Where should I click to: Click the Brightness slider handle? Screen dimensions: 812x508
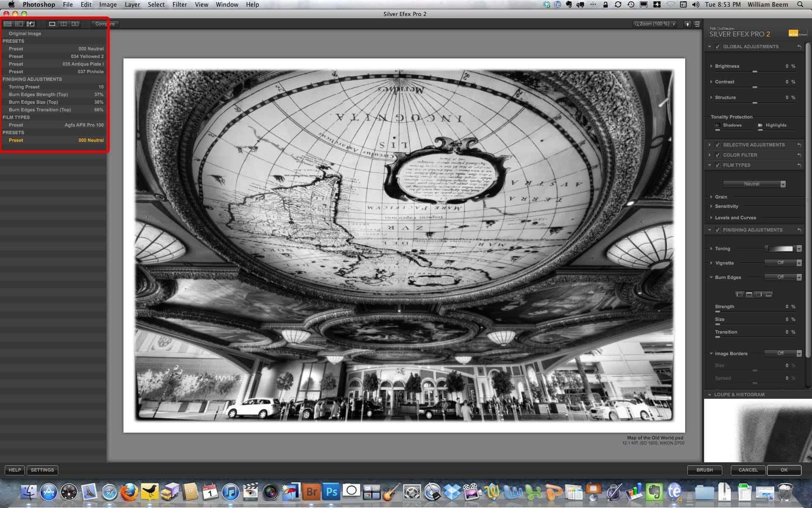pyautogui.click(x=754, y=72)
